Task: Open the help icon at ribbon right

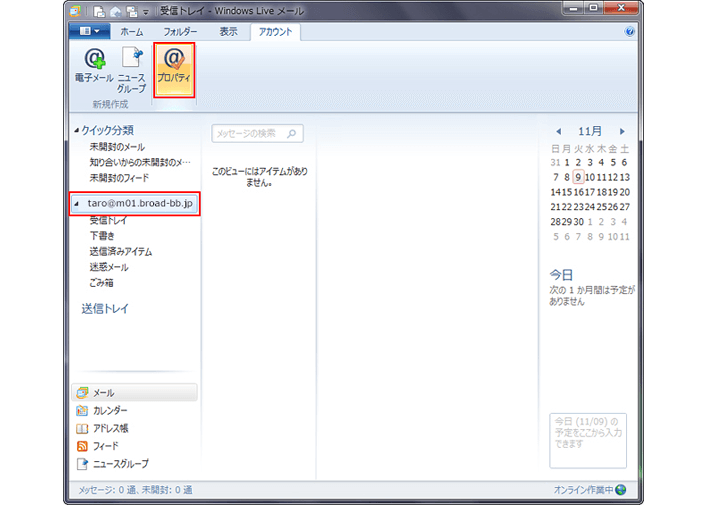Action: pyautogui.click(x=630, y=32)
